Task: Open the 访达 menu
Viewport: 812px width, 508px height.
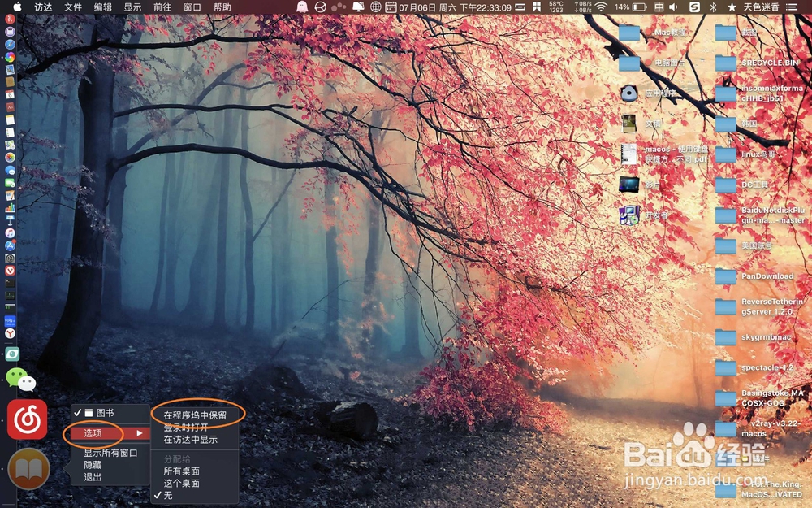Action: [43, 7]
